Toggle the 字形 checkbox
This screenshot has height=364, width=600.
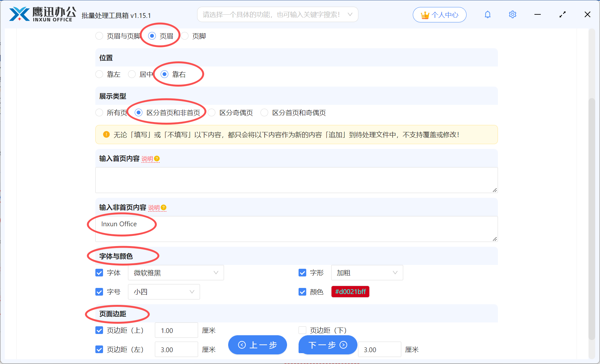(302, 273)
